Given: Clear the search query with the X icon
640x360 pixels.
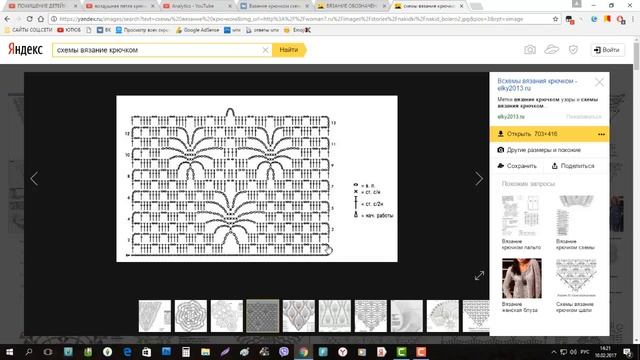Looking at the screenshot, I should click(265, 50).
